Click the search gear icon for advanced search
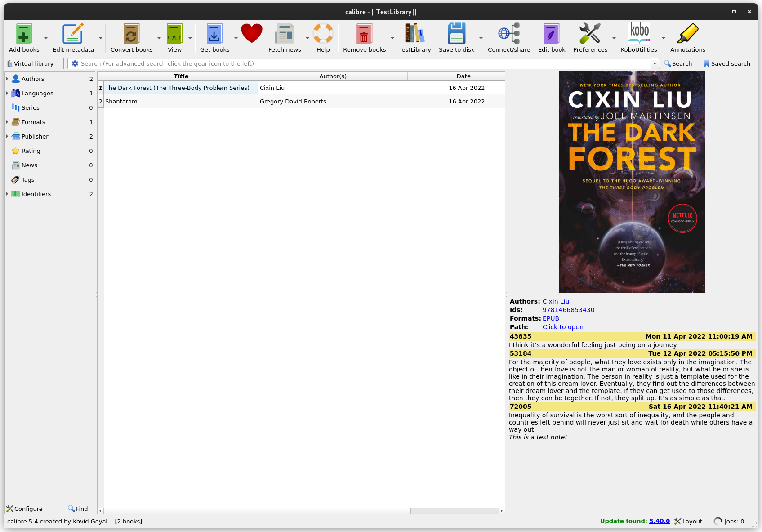762x532 pixels. (75, 63)
